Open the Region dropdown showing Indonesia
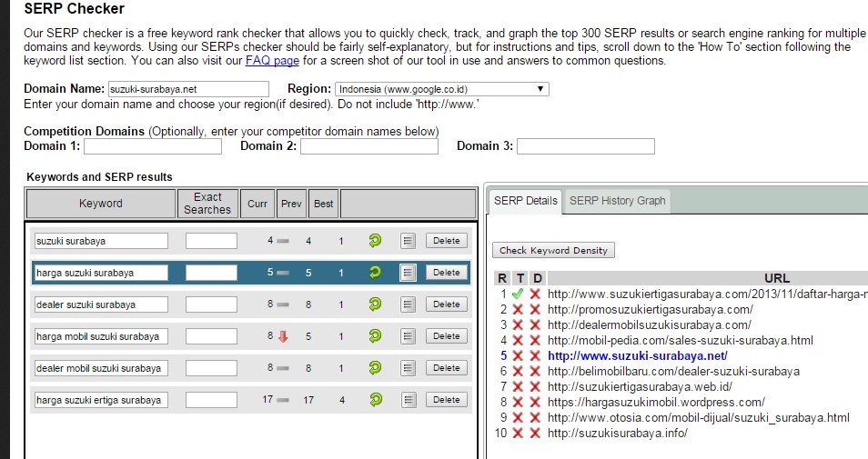This screenshot has width=868, height=459. (442, 89)
